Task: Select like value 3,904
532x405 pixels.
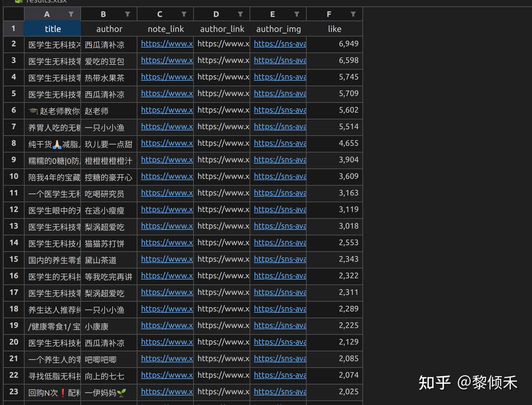Action: [334, 160]
